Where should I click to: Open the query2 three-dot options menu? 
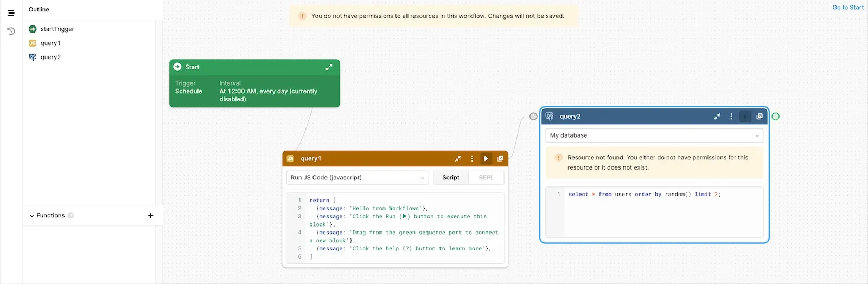731,117
